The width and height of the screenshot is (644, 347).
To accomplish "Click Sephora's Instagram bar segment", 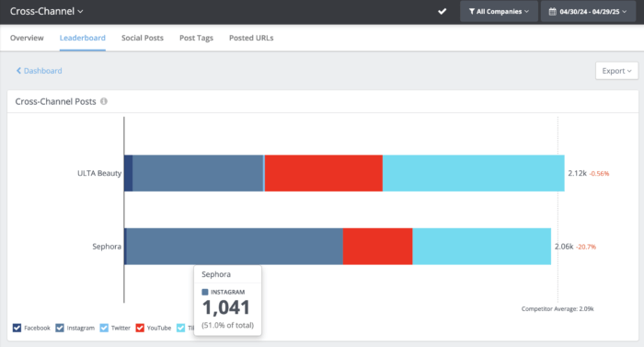I will [235, 247].
